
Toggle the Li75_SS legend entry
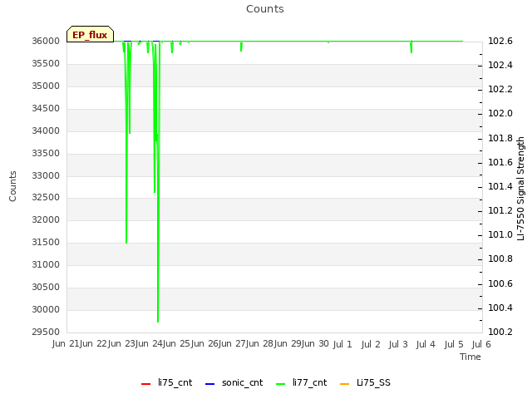click(365, 382)
